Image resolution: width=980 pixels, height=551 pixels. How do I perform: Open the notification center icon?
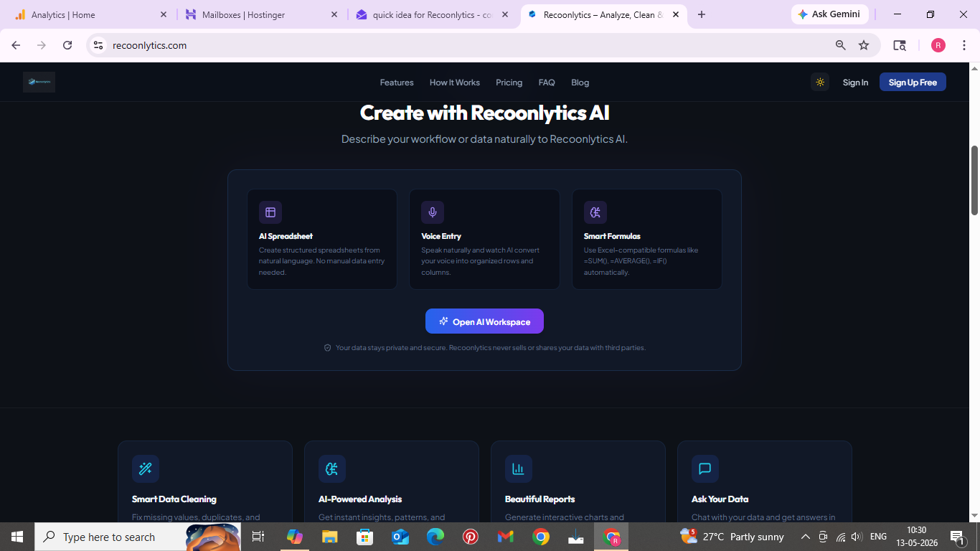[x=957, y=537]
